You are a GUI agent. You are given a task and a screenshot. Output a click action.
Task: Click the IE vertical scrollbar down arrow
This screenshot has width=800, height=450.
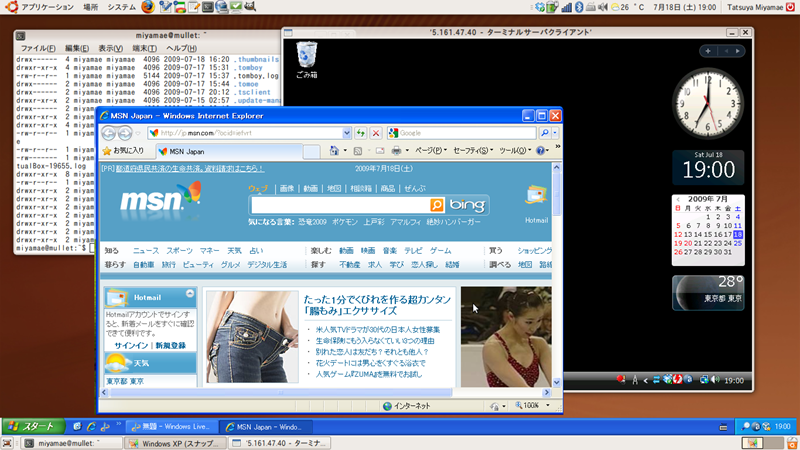pos(557,382)
